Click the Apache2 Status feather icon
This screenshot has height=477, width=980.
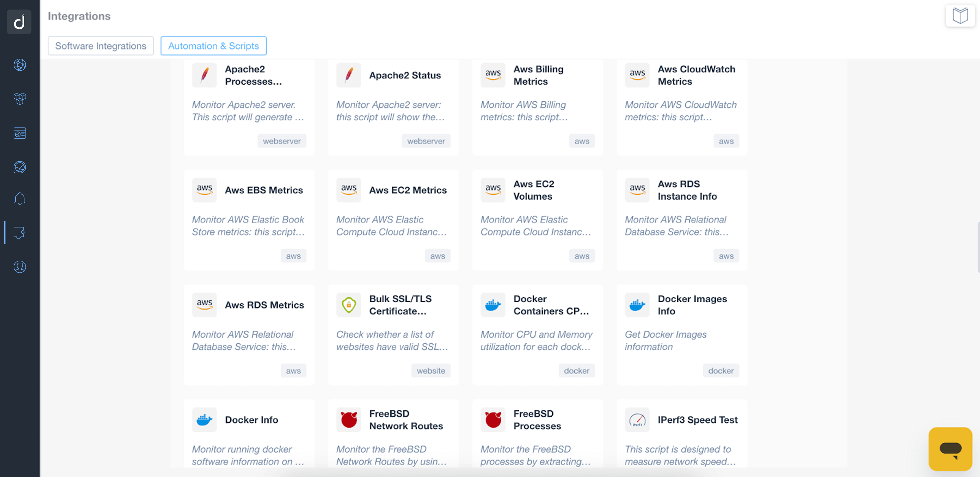(349, 75)
